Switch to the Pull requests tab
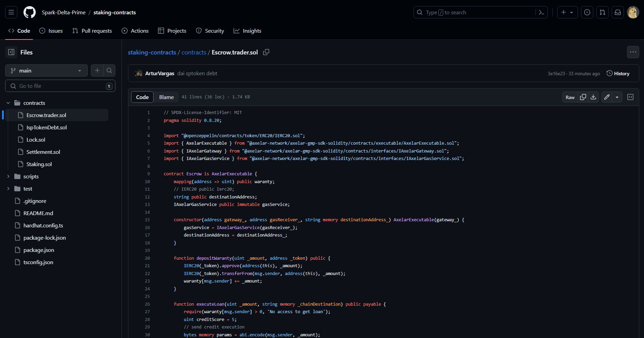This screenshot has height=338, width=644. click(92, 31)
